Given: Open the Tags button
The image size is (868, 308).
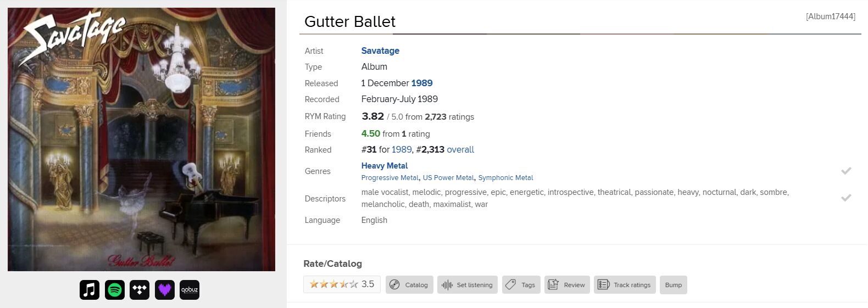Looking at the screenshot, I should pos(521,284).
